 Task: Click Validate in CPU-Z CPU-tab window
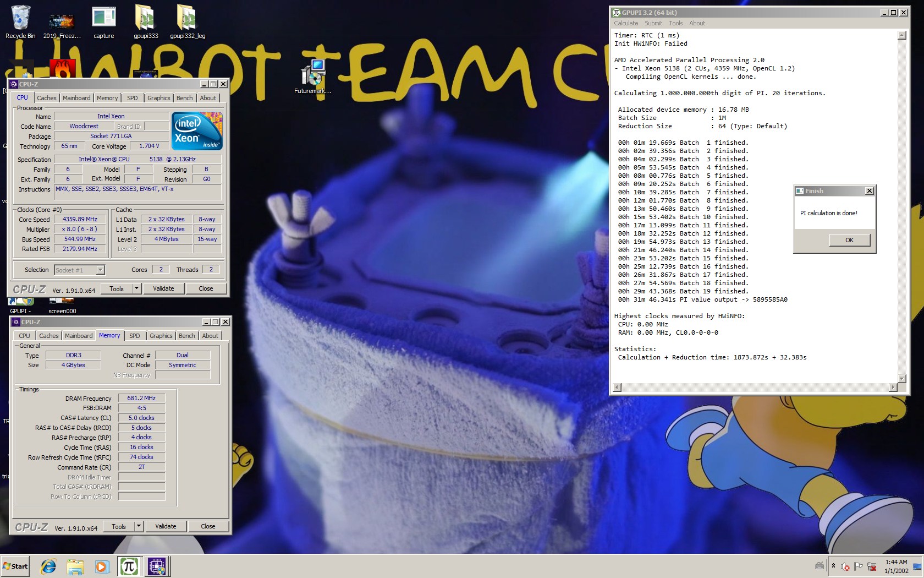163,288
